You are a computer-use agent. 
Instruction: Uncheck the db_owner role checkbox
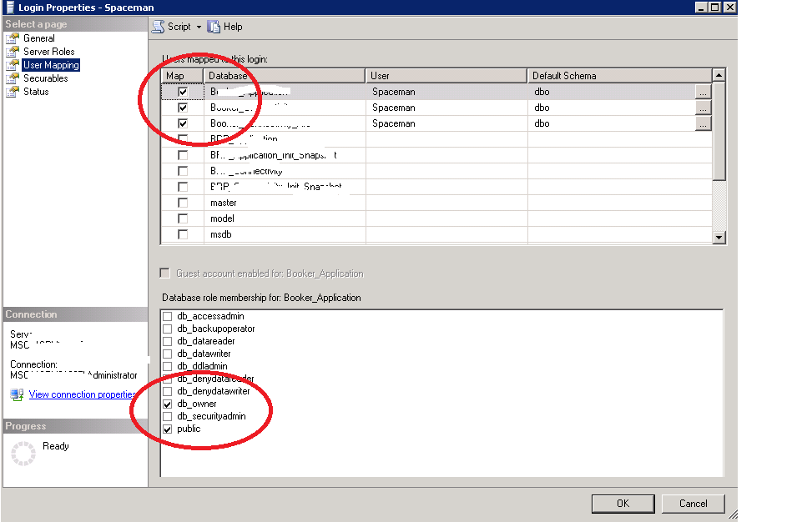pos(167,404)
